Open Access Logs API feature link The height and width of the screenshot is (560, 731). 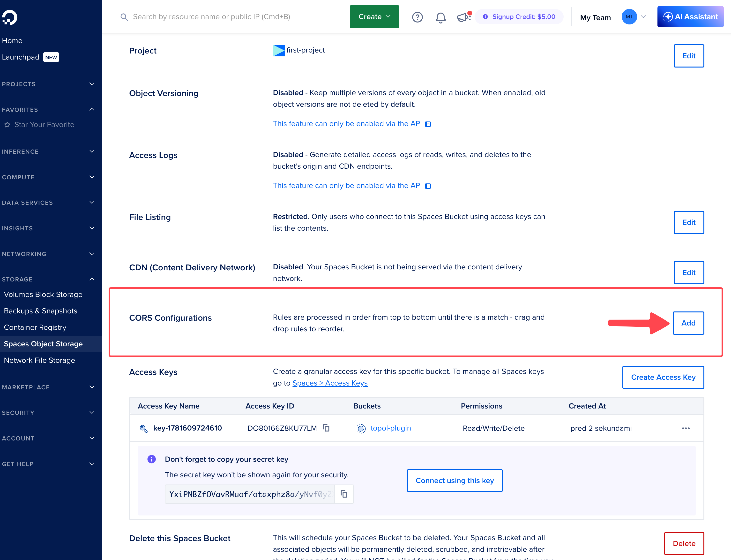click(x=347, y=186)
